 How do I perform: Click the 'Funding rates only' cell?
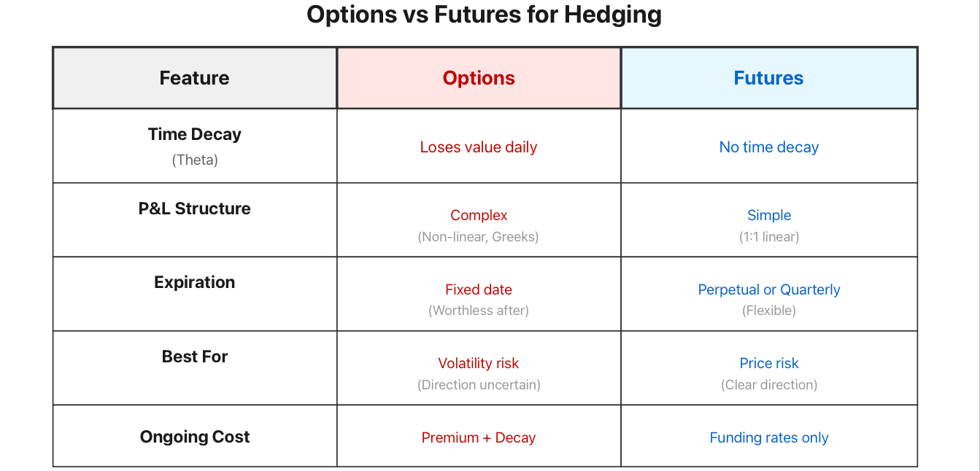[769, 437]
